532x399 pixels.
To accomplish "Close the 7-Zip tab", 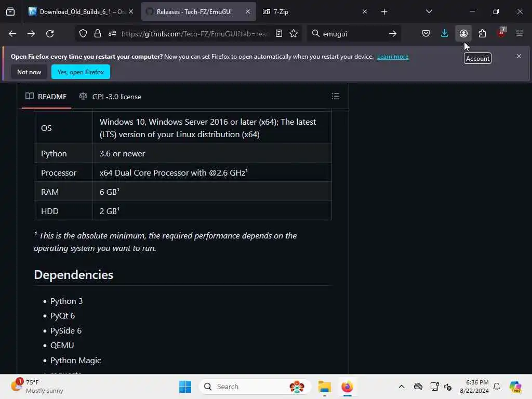I will [365, 12].
